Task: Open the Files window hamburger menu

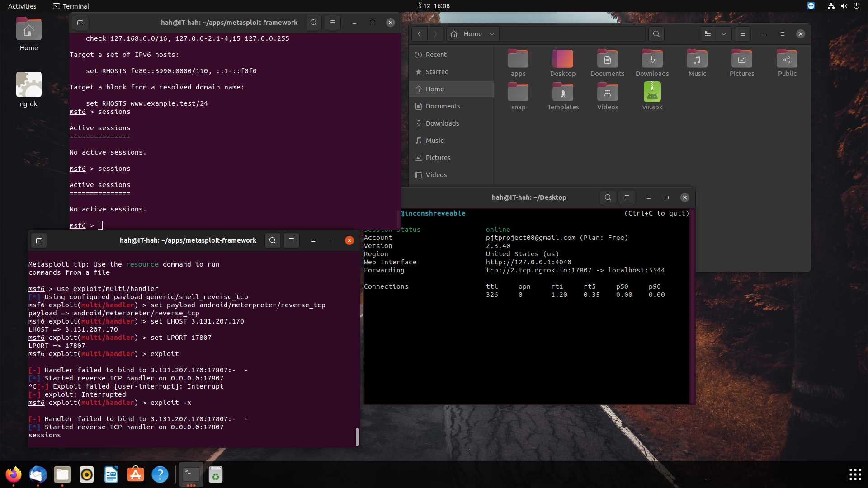Action: tap(743, 33)
